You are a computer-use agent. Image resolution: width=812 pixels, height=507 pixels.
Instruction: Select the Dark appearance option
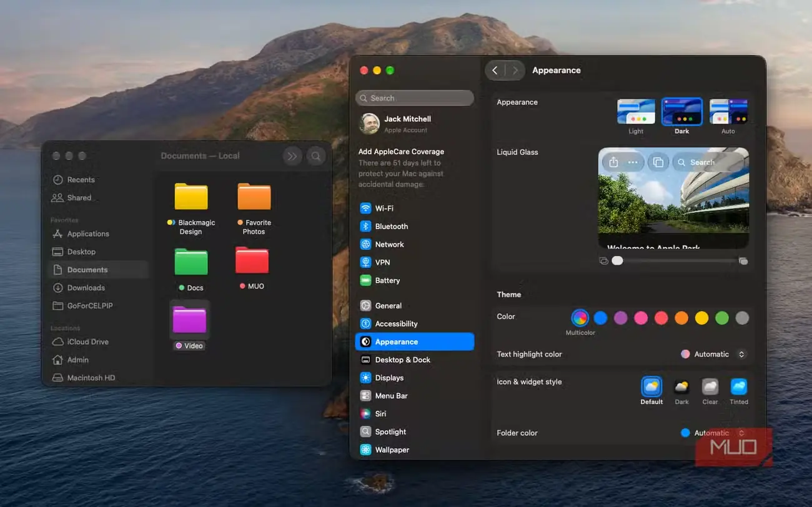coord(682,112)
